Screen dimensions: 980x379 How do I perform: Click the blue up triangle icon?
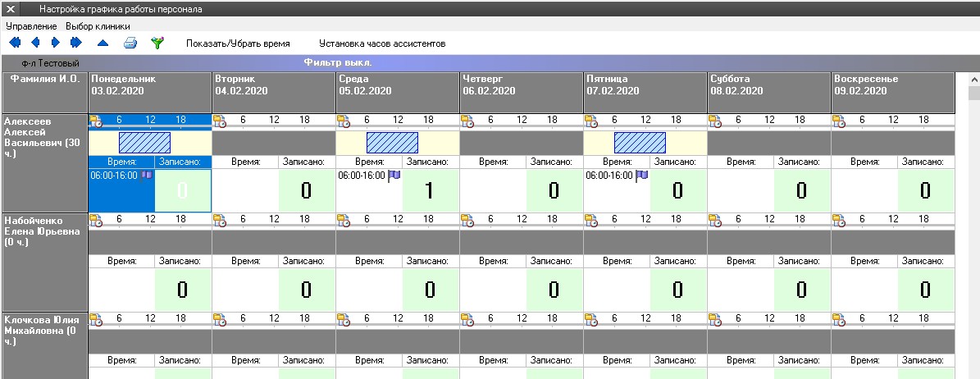103,43
